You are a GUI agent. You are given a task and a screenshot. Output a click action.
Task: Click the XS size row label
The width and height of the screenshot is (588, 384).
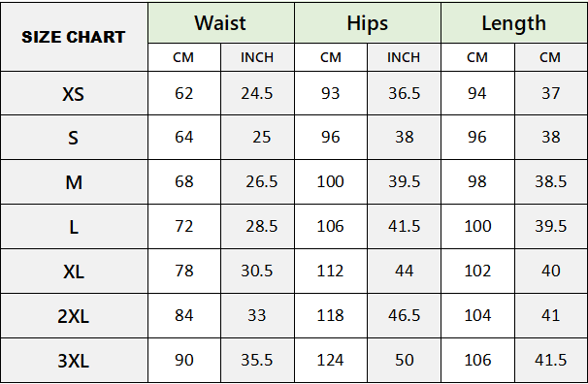point(74,93)
